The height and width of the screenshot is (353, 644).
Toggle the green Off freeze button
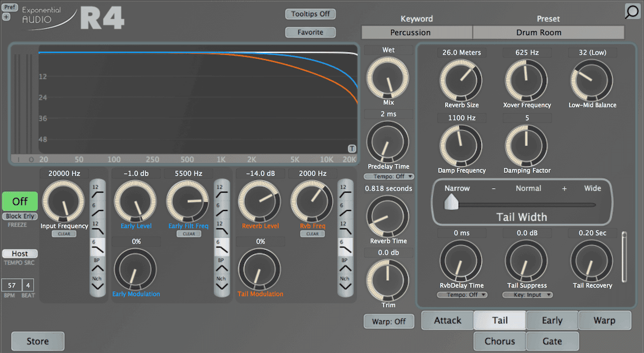20,202
